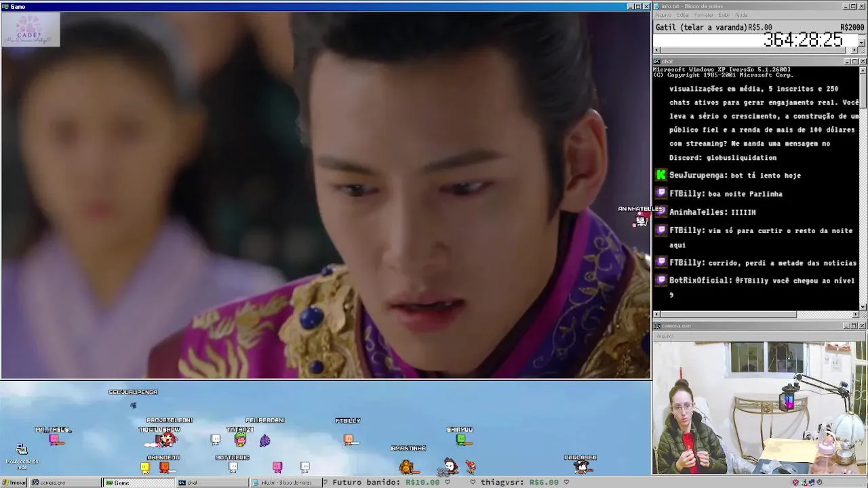The height and width of the screenshot is (488, 868).
Task: Click the fourth system tray icon
Action: pyautogui.click(x=820, y=483)
